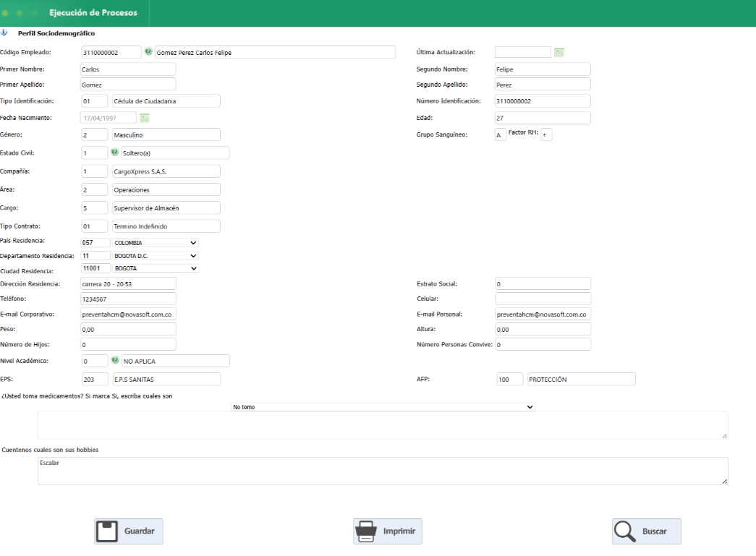The width and height of the screenshot is (756, 556).
Task: Click the Imprimir button label
Action: 399,531
